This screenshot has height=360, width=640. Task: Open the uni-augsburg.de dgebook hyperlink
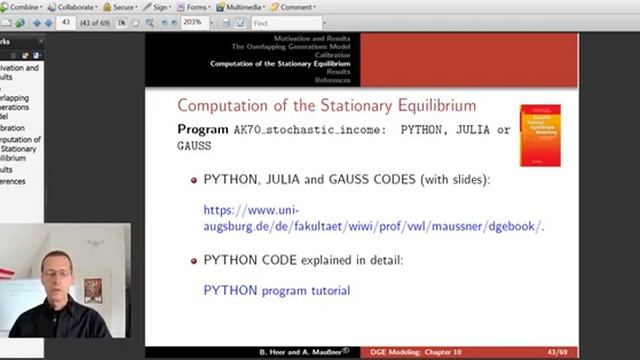coord(373,218)
